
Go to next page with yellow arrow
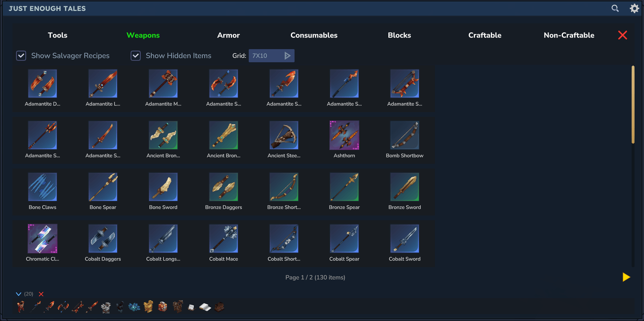coord(626,277)
